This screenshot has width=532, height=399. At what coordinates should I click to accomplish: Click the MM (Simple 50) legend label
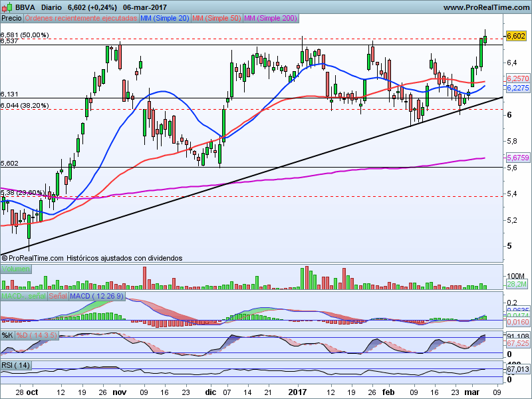pos(217,18)
